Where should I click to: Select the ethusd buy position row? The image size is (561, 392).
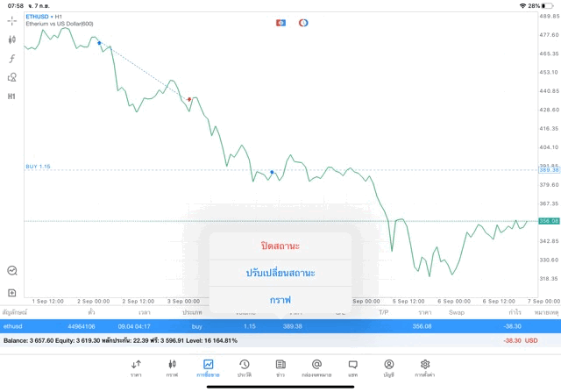click(x=280, y=326)
